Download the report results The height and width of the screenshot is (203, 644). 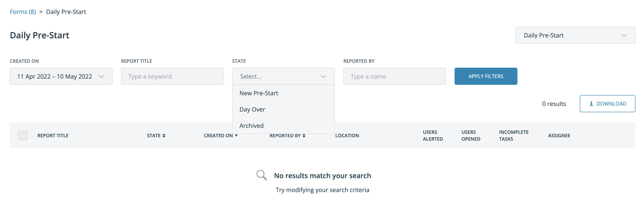pos(607,103)
